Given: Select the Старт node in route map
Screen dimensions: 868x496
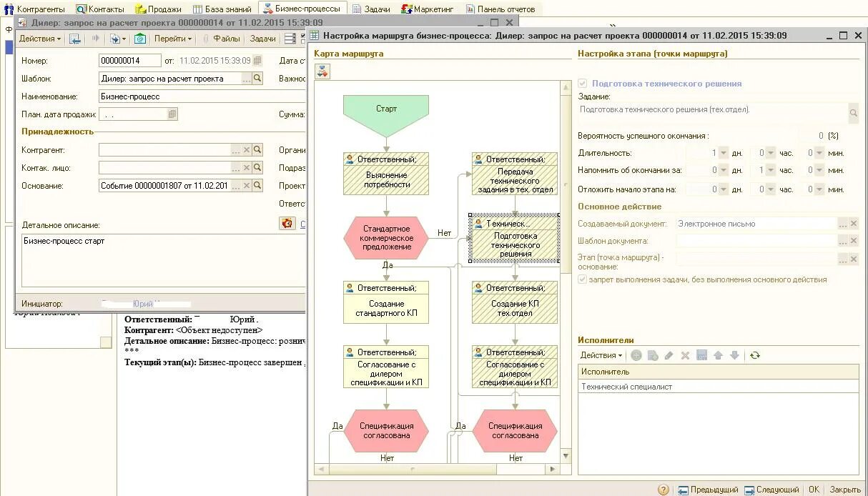Looking at the screenshot, I should coord(386,116).
